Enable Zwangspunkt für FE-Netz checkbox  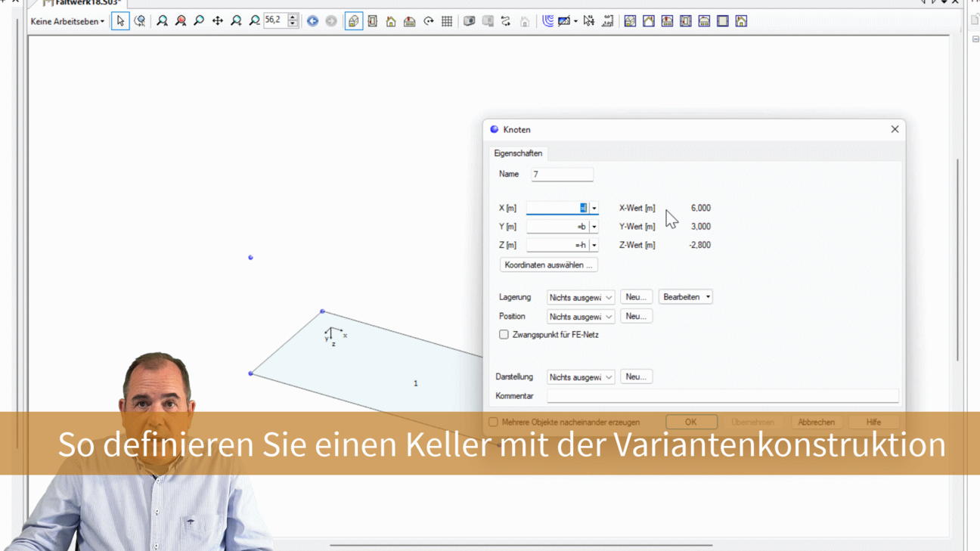[x=504, y=335]
